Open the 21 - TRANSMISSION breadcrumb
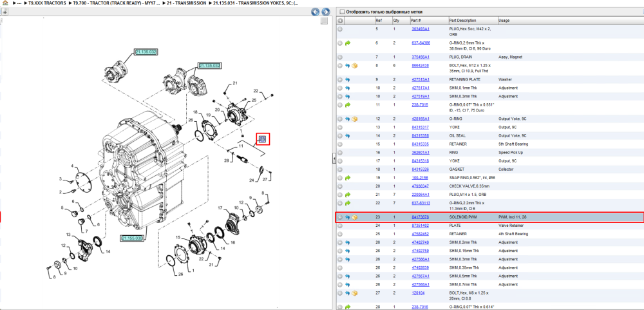 187,3
